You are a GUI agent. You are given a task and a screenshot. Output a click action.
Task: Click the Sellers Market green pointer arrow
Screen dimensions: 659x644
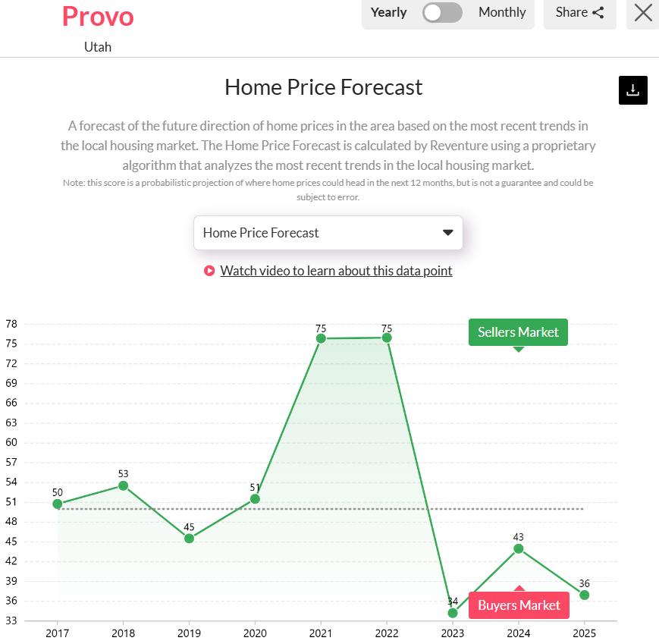(518, 348)
